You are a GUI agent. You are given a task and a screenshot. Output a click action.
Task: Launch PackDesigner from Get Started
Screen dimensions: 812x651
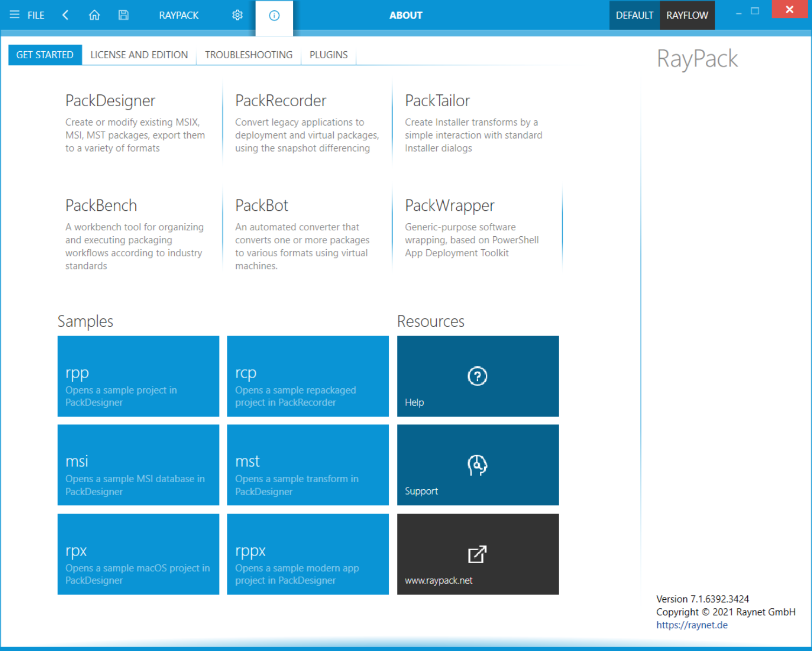coord(137,123)
